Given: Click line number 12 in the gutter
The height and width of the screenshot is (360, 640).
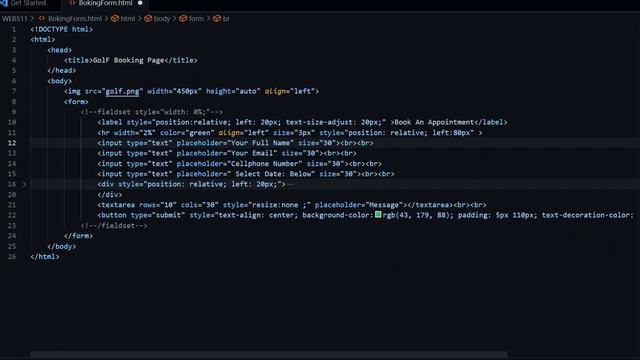Looking at the screenshot, I should coord(12,143).
